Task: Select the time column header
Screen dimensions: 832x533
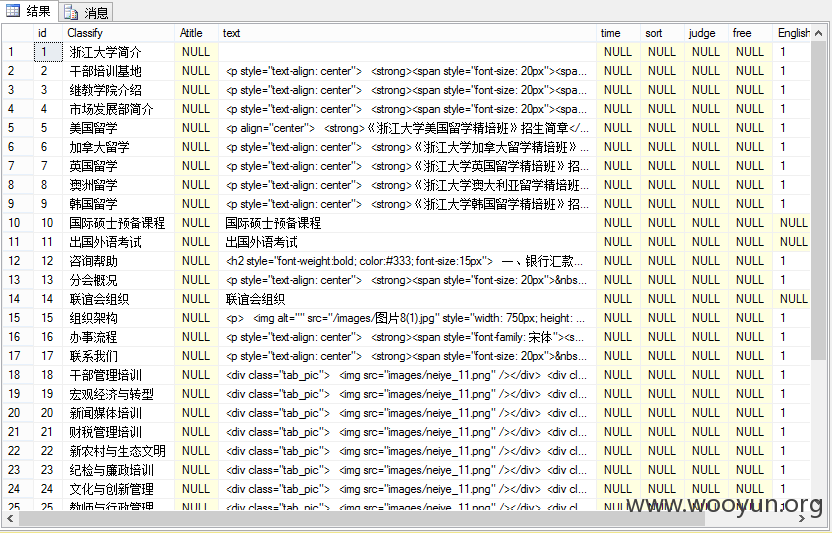Action: pyautogui.click(x=618, y=33)
